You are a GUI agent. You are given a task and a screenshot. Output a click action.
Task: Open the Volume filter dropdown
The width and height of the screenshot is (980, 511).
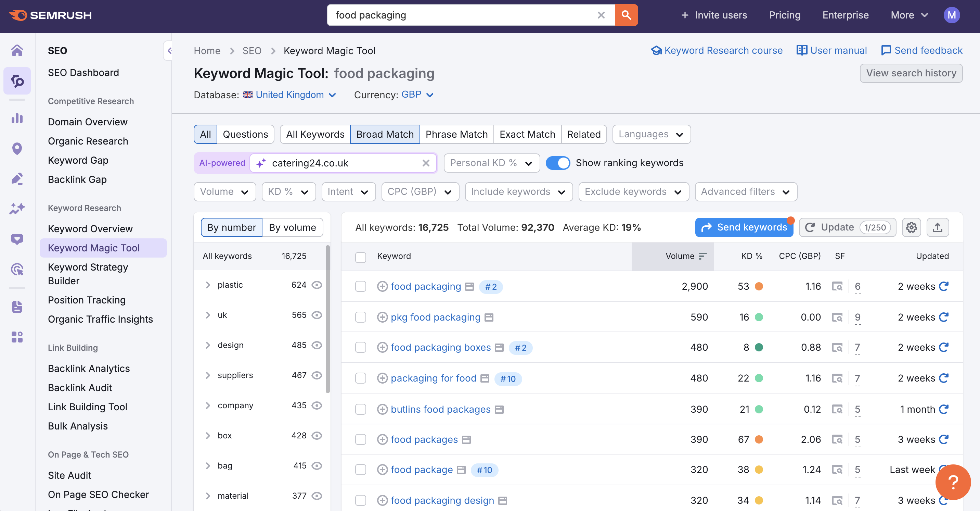click(x=224, y=191)
